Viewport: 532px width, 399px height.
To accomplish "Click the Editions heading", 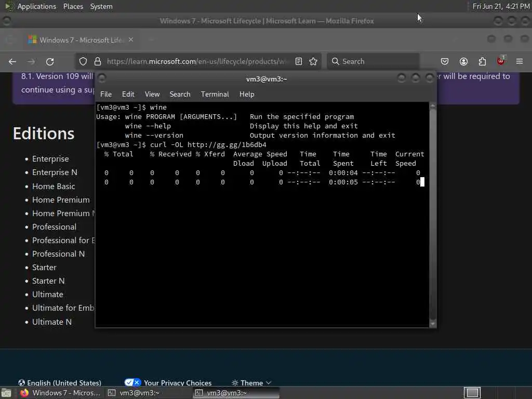I will coord(44,134).
